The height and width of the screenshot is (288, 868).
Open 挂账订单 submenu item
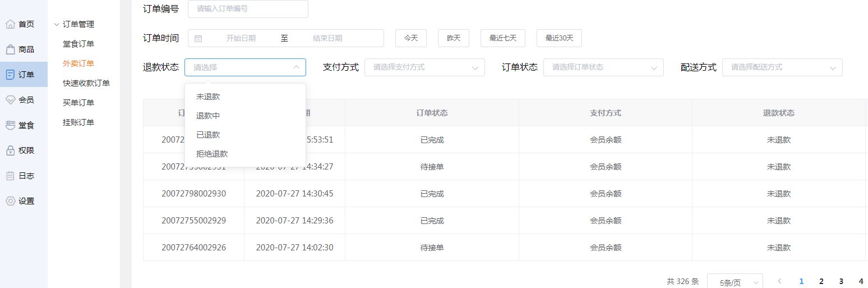pos(79,122)
